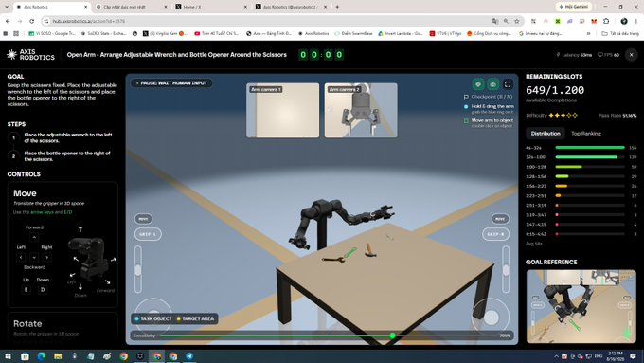Bookmark this page with the star icon

(517, 21)
